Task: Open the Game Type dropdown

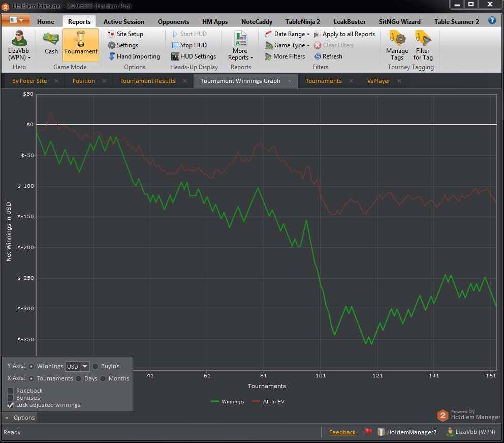Action: 287,45
